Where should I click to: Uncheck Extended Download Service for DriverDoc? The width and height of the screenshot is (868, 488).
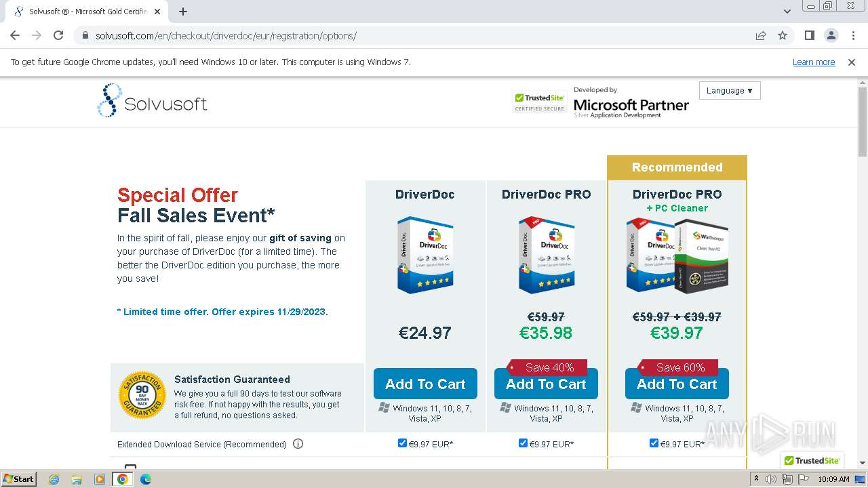(403, 443)
